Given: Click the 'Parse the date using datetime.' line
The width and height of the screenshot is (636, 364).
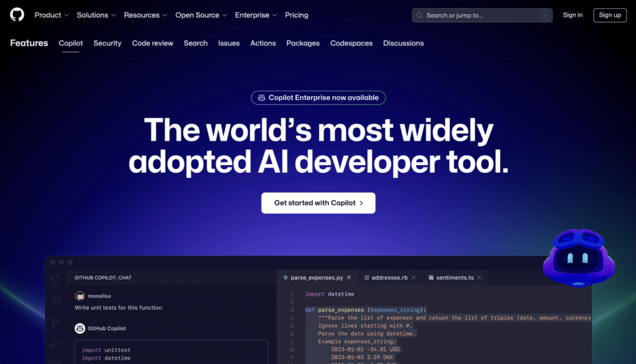Looking at the screenshot, I should click(x=367, y=334).
